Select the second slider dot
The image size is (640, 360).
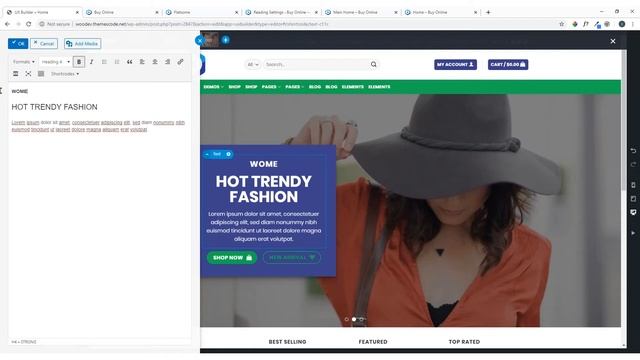[354, 319]
